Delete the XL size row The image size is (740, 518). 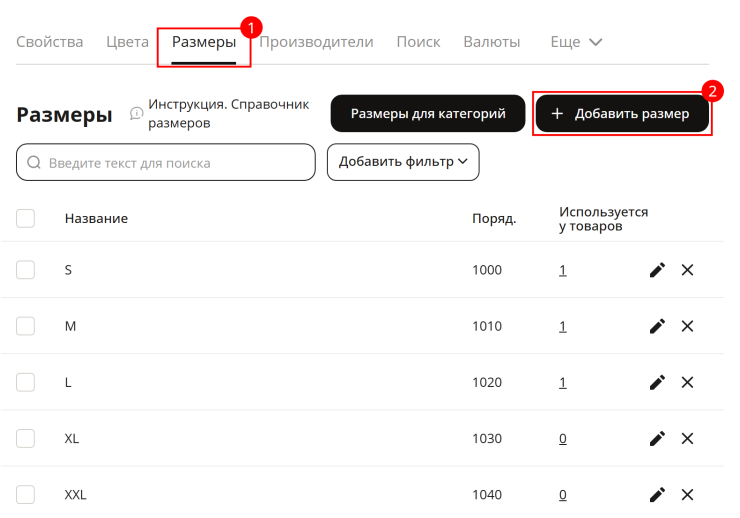click(x=687, y=438)
